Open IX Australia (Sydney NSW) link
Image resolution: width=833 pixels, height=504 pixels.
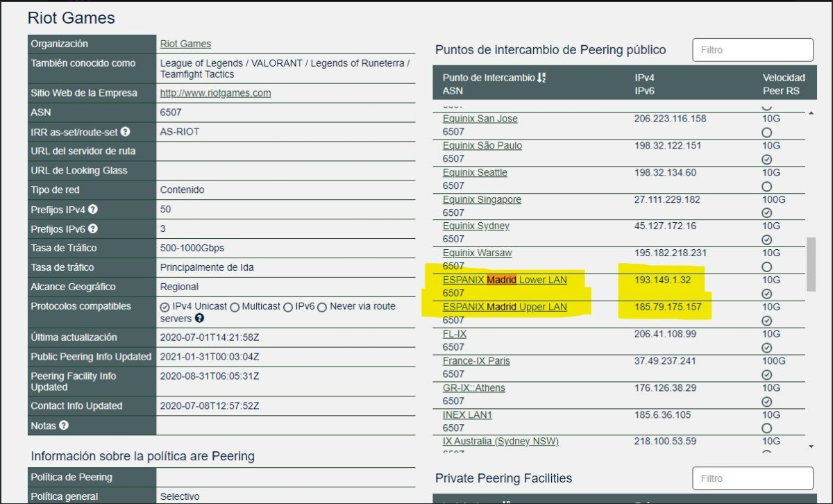(x=500, y=442)
